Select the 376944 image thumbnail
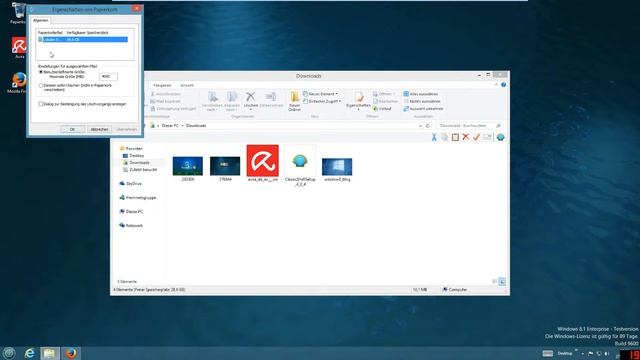The height and width of the screenshot is (360, 640). (x=225, y=169)
